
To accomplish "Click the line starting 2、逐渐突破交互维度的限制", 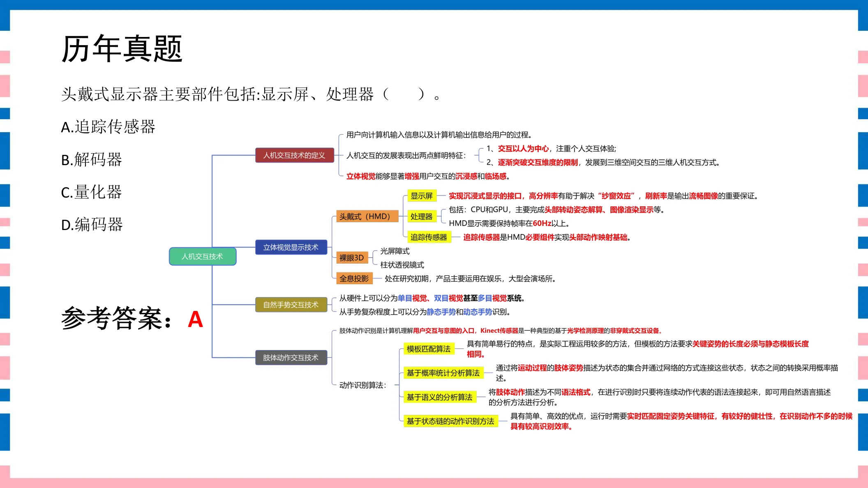I will [603, 163].
